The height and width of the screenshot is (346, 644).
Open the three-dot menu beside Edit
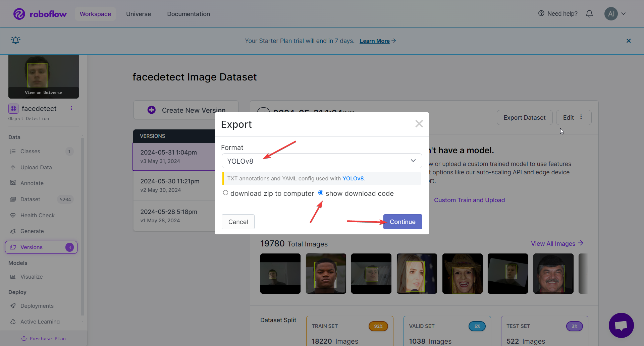(581, 117)
